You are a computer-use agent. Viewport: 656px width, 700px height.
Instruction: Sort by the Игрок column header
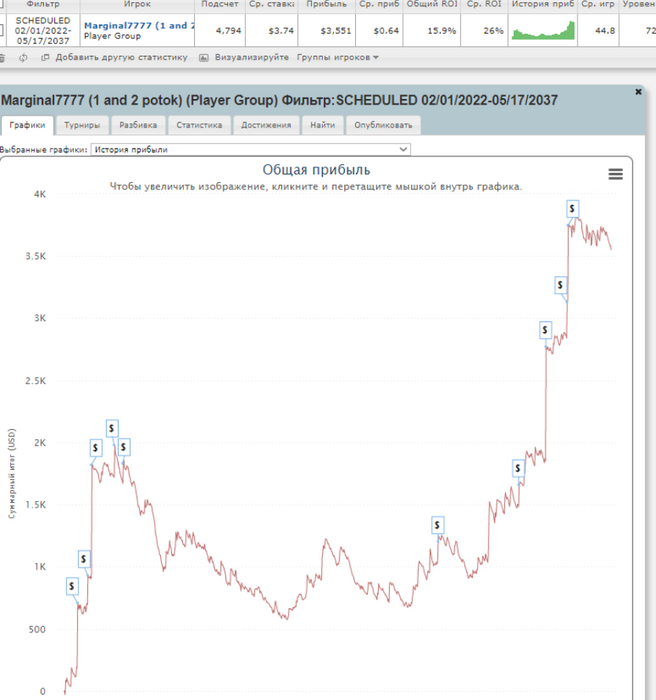click(x=137, y=4)
